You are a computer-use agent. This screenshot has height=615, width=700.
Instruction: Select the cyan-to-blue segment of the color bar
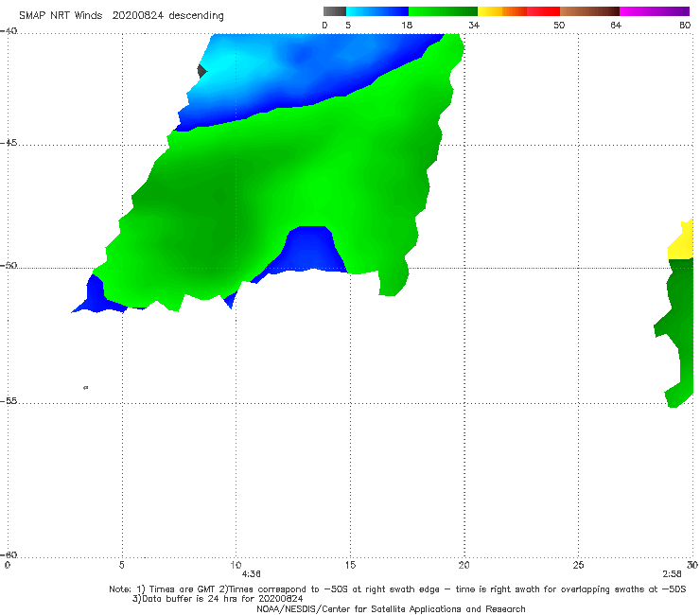point(377,11)
